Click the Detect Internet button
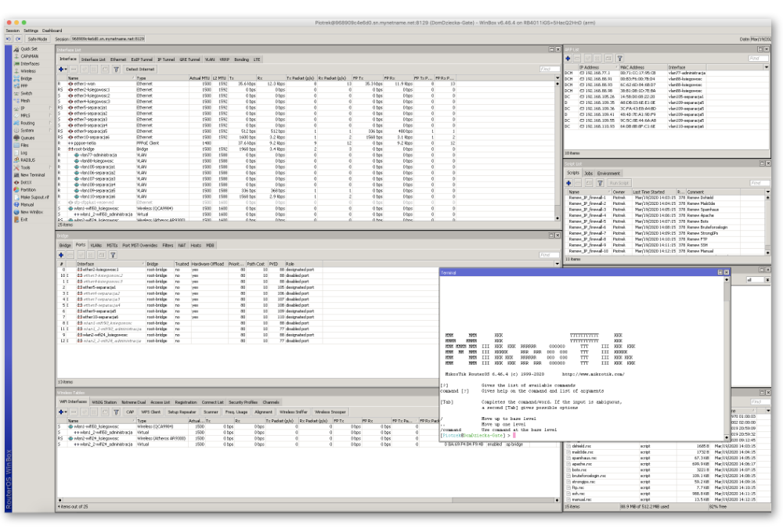This screenshot has width=783, height=532. click(x=140, y=70)
